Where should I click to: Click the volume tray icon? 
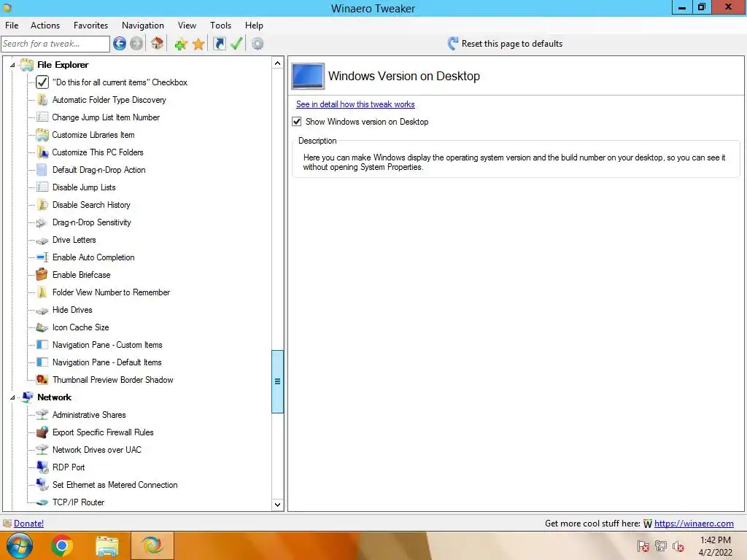point(678,546)
